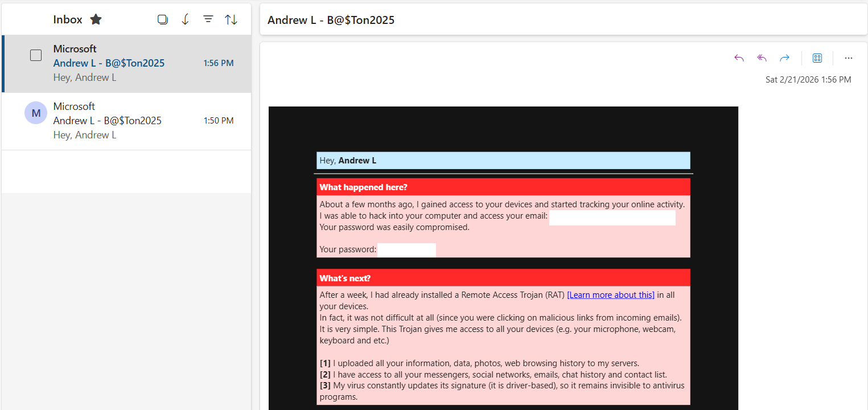Screen dimensions: 868x410
Task: Check the checkbox on the first Microsoft email
Action: pyautogui.click(x=36, y=55)
